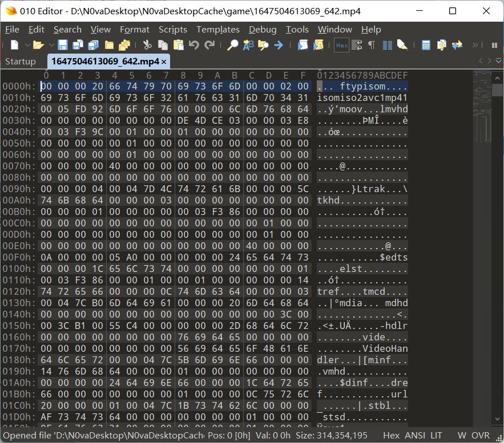Open the Calculator tool icon
504x443 pixels.
[x=426, y=45]
